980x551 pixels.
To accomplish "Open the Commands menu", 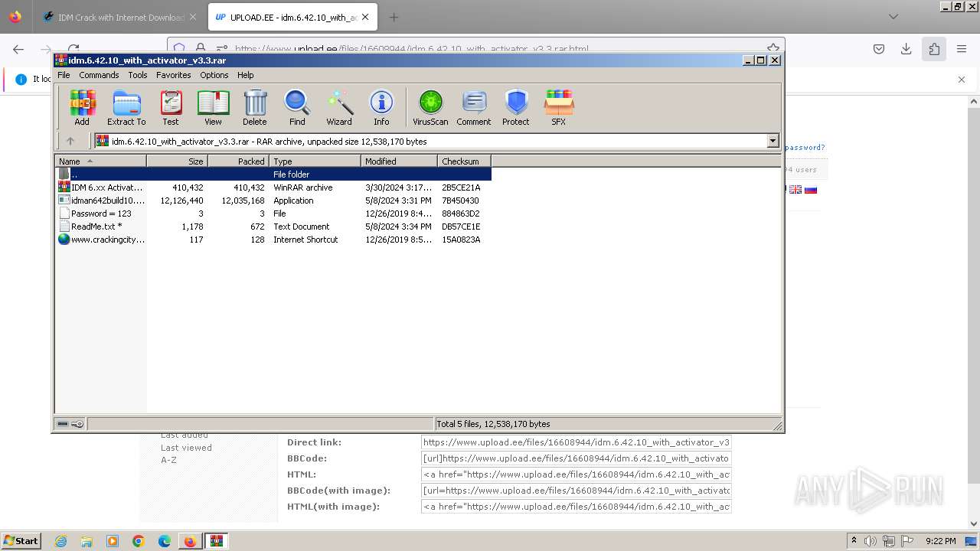I will (x=99, y=75).
